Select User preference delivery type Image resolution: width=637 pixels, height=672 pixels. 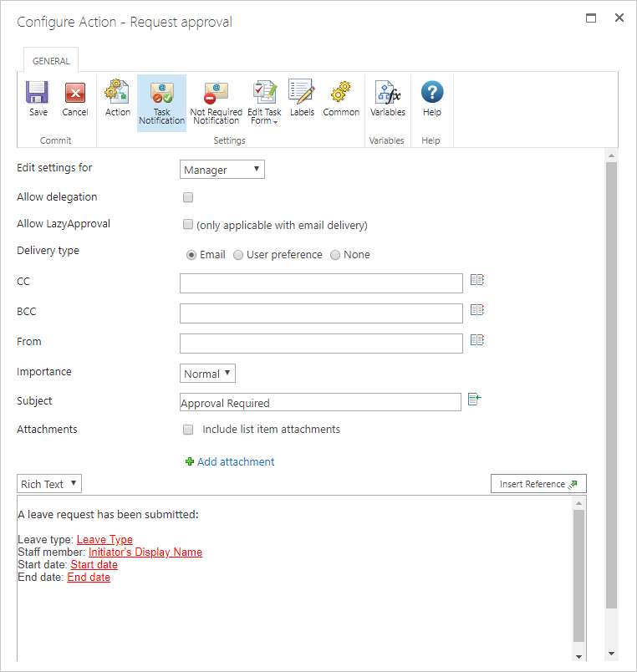click(238, 255)
